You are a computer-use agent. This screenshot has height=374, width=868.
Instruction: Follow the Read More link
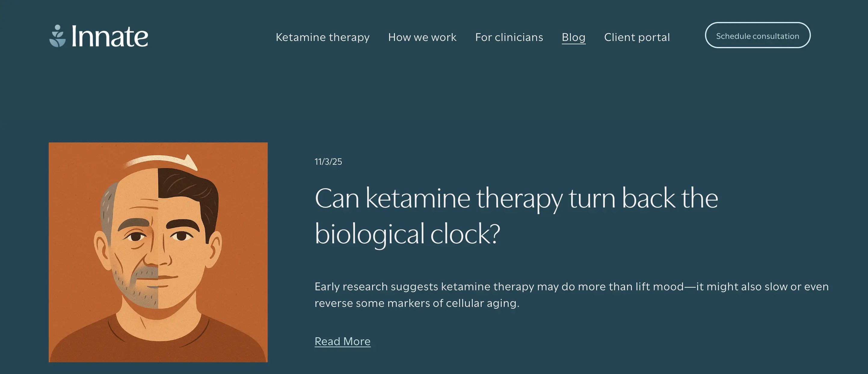(x=342, y=341)
